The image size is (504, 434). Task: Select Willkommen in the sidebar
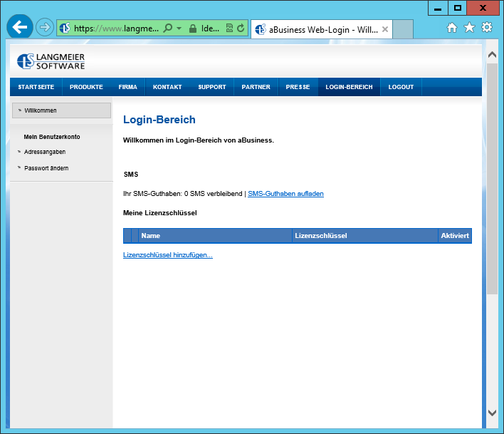(61, 110)
